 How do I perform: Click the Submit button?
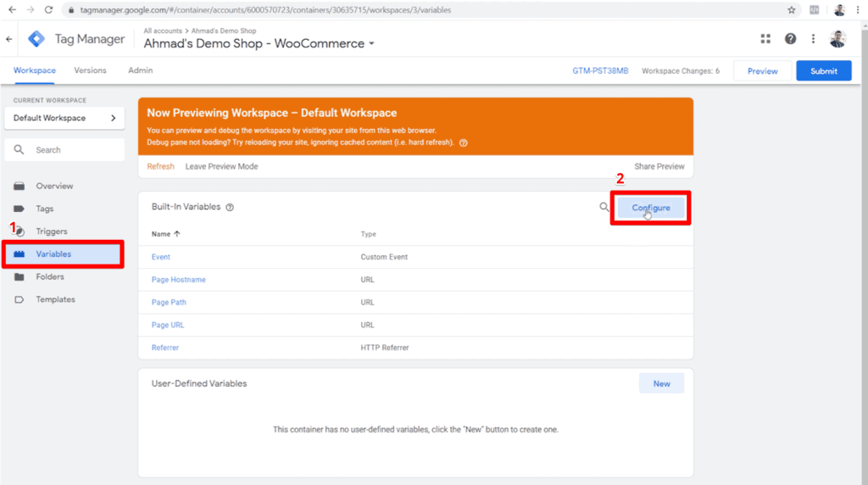824,71
